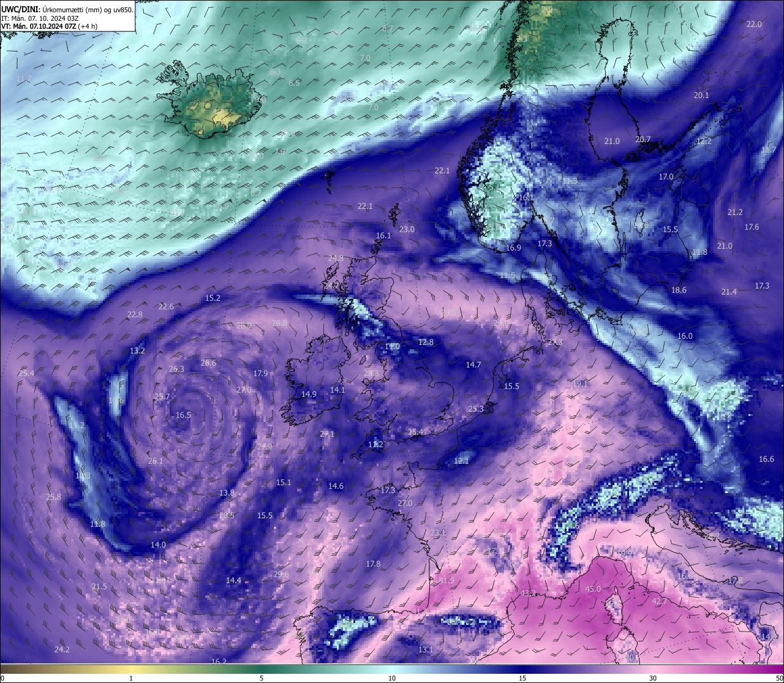The height and width of the screenshot is (683, 784).
Task: Click the 'UWC/DINI: Úrkomumætti (mm) og uv850.' title
Action: (67, 10)
